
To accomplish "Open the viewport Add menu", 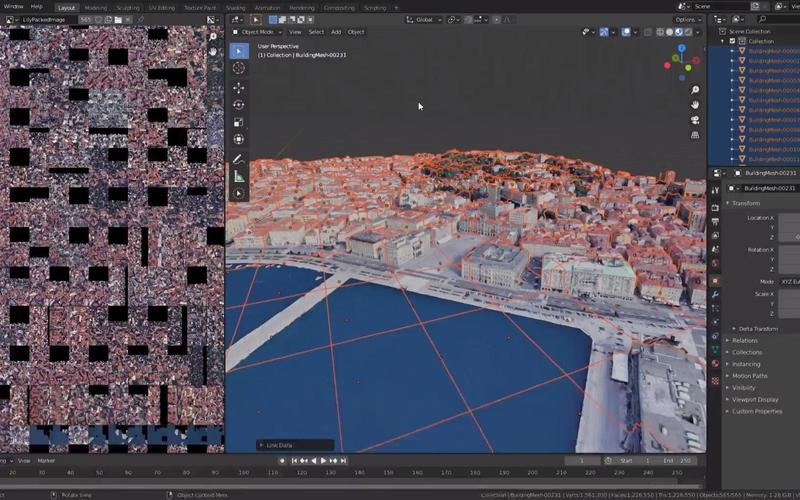I will (x=336, y=32).
